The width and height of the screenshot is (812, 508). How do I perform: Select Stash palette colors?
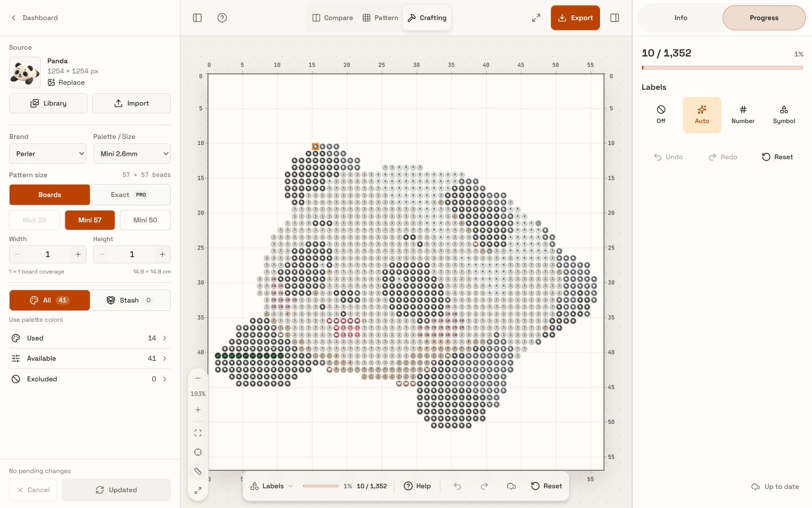coord(130,300)
